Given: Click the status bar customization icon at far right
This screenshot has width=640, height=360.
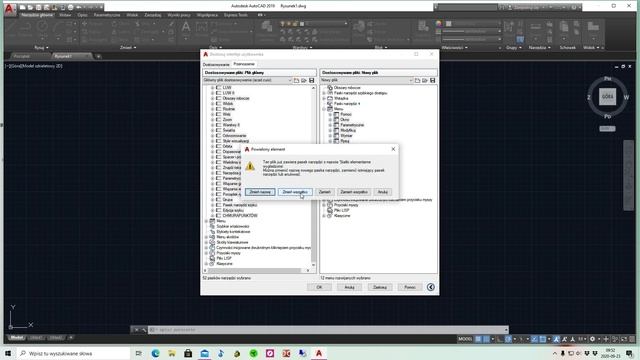Looking at the screenshot, I should [x=632, y=339].
